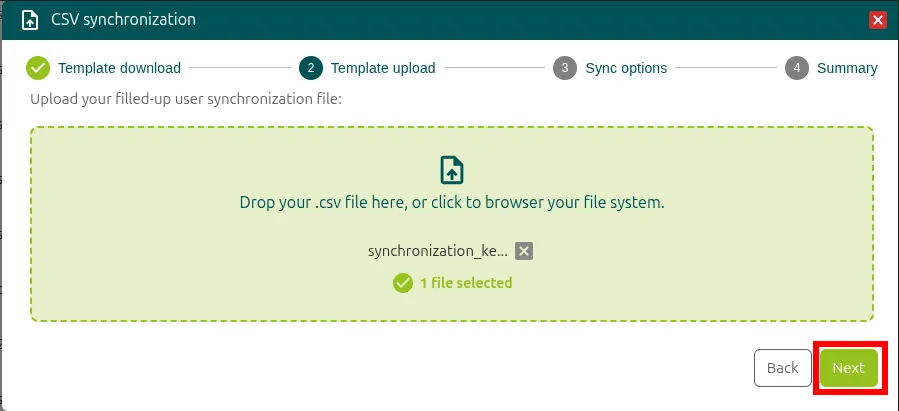Click the green check beside '1 file selected'
The image size is (899, 411).
[402, 283]
